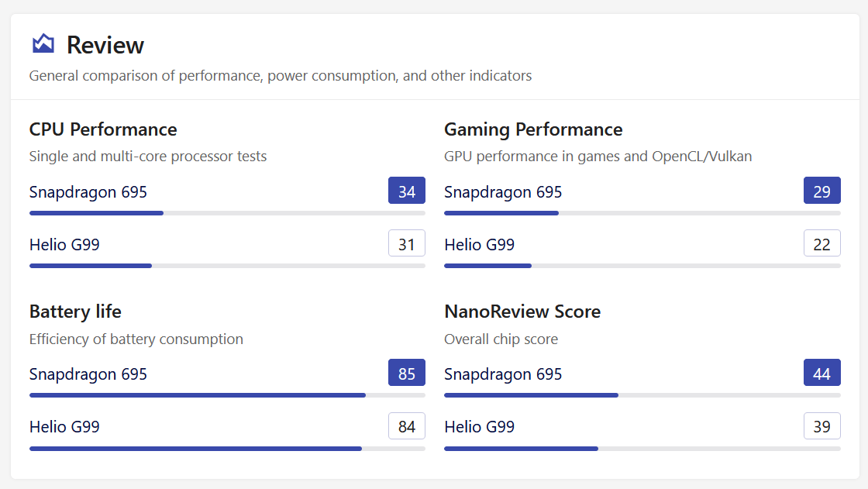Click the Helio G99 battery score 84
This screenshot has height=489, width=868.
coord(407,426)
